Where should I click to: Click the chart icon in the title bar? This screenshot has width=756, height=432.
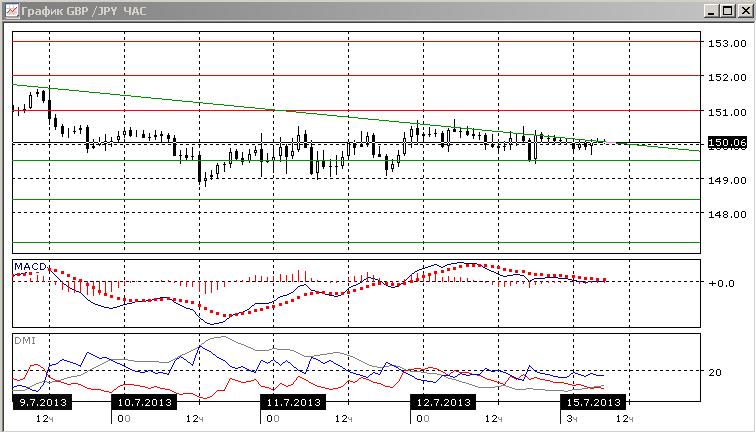pyautogui.click(x=12, y=10)
